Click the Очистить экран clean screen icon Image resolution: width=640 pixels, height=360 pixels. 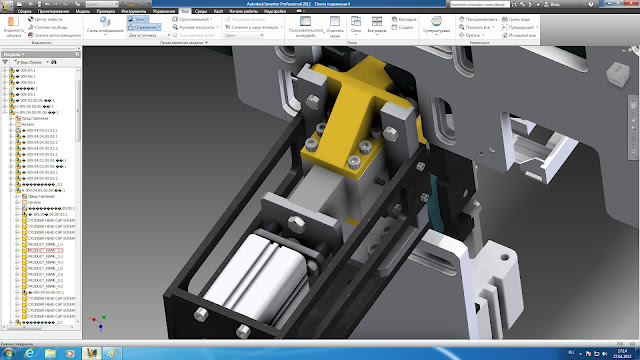click(335, 27)
